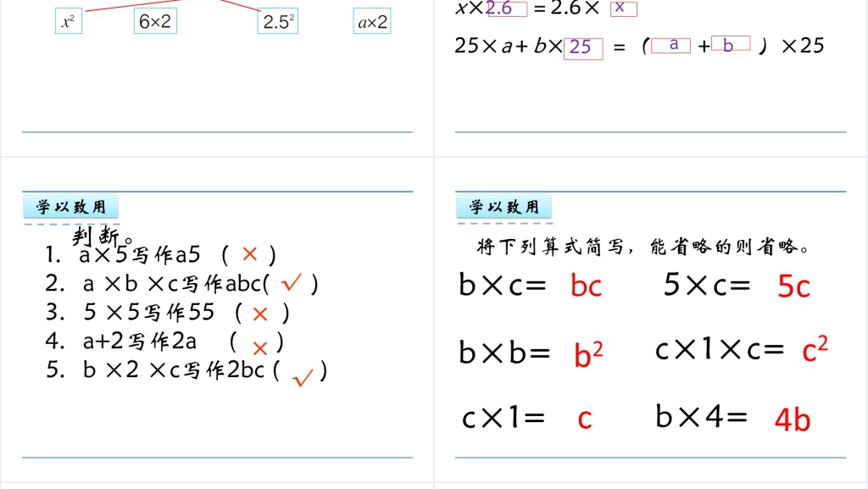Click the red check mark for a×b×c写作abc
The width and height of the screenshot is (868, 489).
click(x=292, y=283)
